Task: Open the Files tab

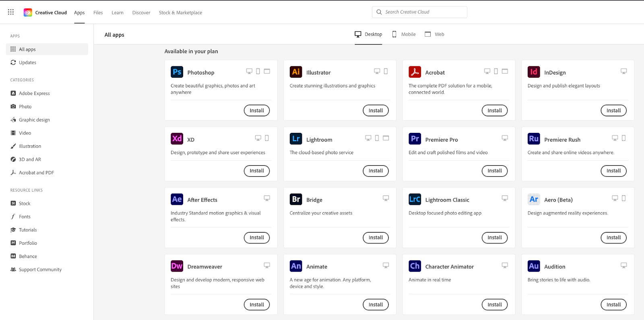Action: tap(98, 13)
